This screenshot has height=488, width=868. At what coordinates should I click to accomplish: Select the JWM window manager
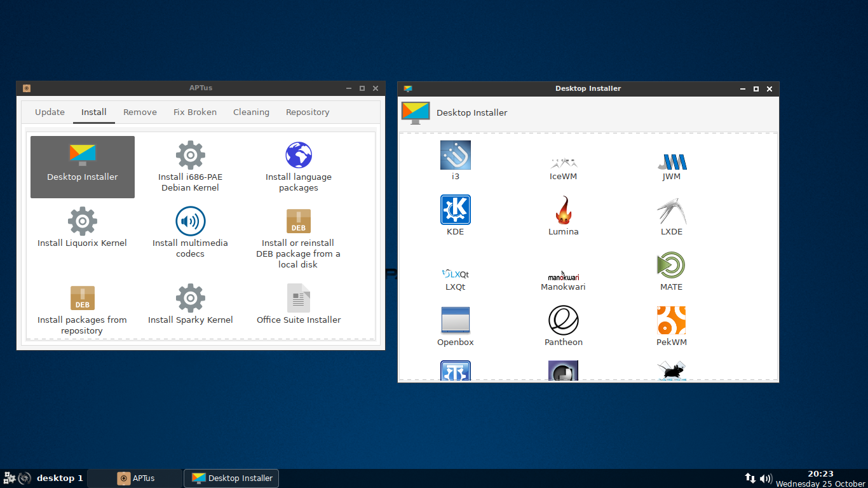[x=672, y=166]
